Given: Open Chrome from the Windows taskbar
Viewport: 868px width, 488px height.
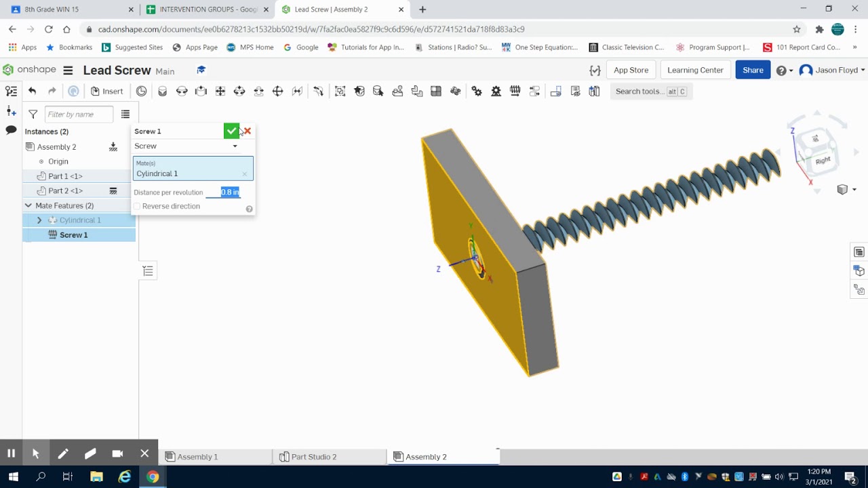Looking at the screenshot, I should click(153, 477).
